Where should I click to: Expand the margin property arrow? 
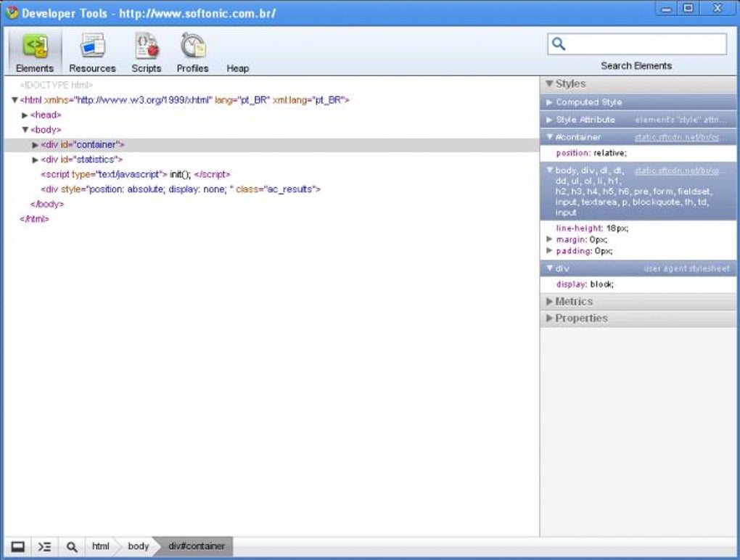click(x=549, y=239)
